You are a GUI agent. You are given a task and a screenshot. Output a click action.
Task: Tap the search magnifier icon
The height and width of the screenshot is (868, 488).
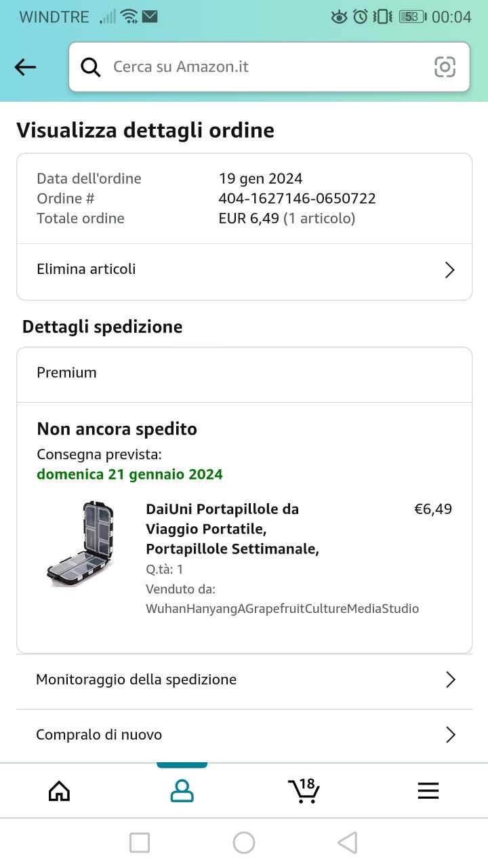(x=90, y=66)
